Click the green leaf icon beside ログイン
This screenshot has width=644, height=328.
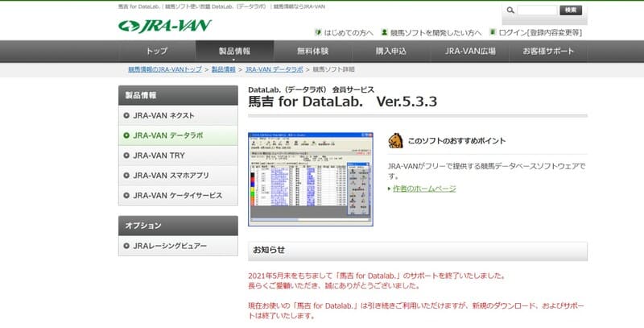point(492,33)
